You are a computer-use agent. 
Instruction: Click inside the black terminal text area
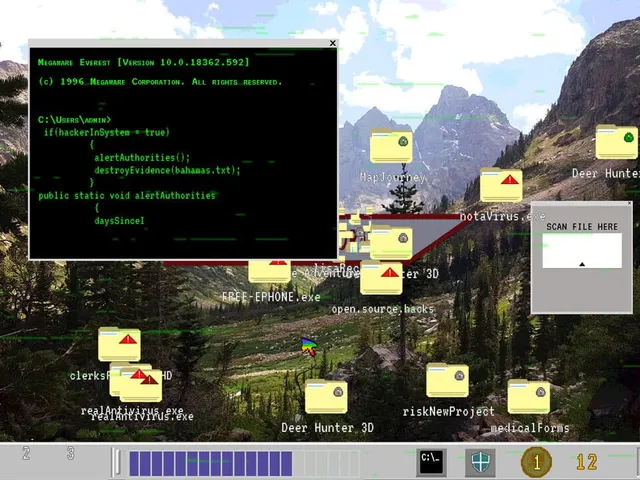click(183, 153)
